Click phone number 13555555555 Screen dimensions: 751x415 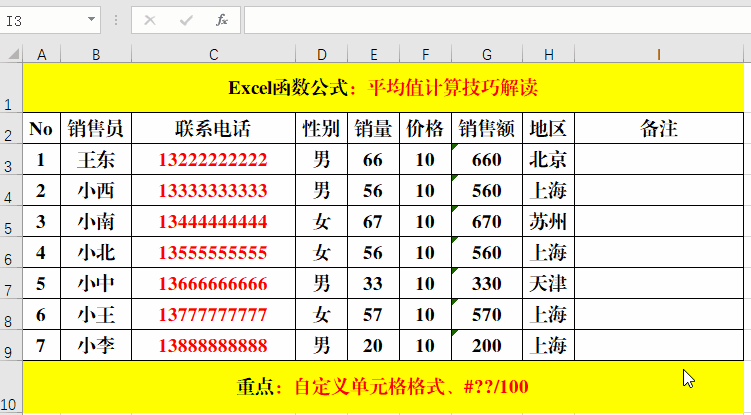[x=214, y=252]
